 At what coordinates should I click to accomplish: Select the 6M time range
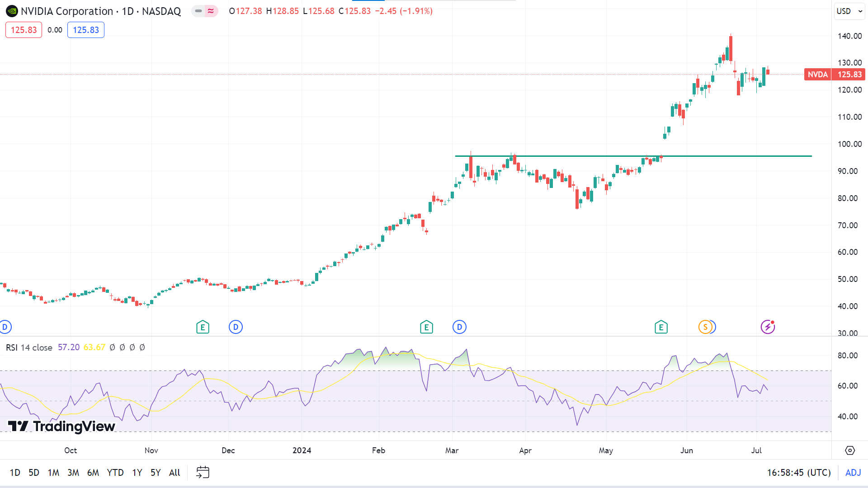(x=93, y=473)
